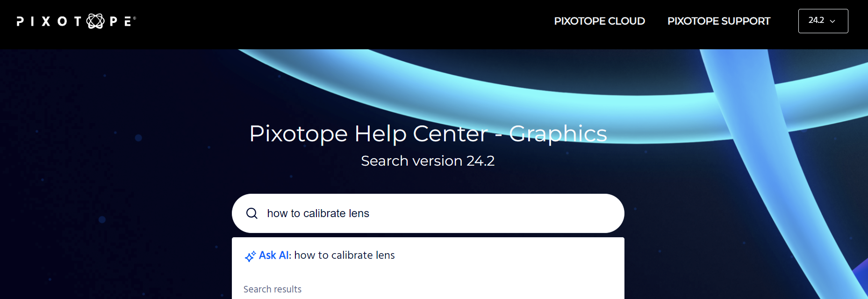This screenshot has height=299, width=868.
Task: Click the Search results label
Action: click(273, 289)
